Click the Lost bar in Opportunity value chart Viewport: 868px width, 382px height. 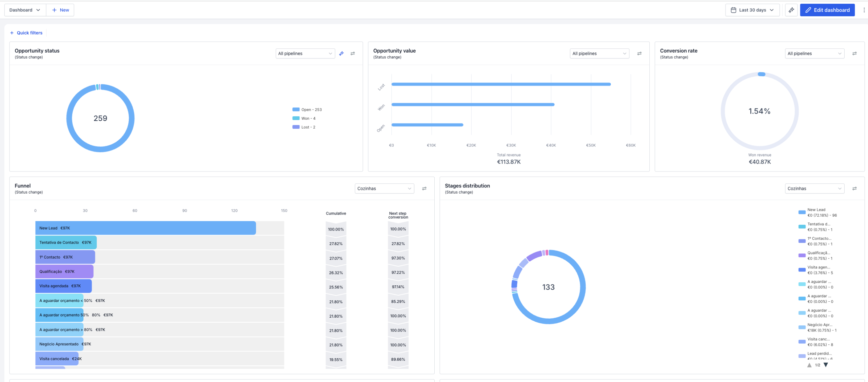[x=501, y=84]
